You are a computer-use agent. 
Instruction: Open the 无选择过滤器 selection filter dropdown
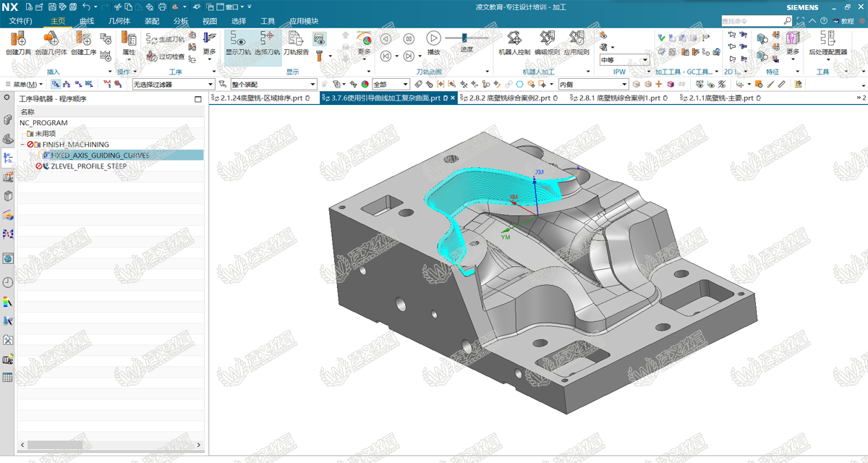[x=173, y=85]
